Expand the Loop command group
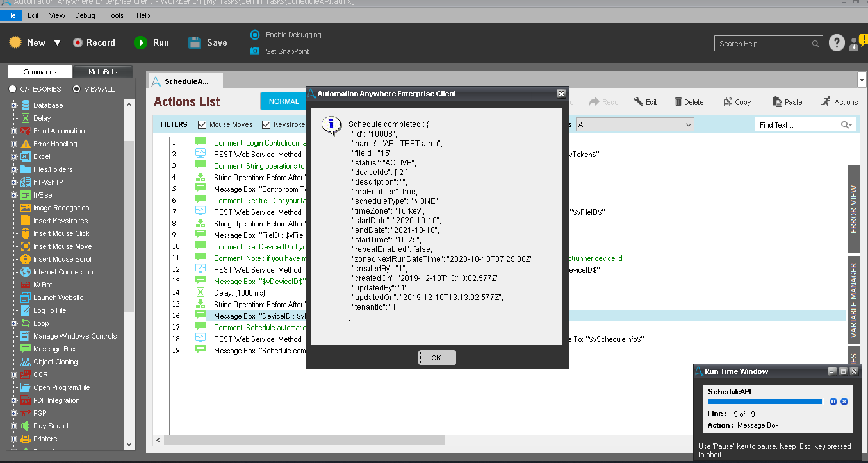 [x=13, y=323]
